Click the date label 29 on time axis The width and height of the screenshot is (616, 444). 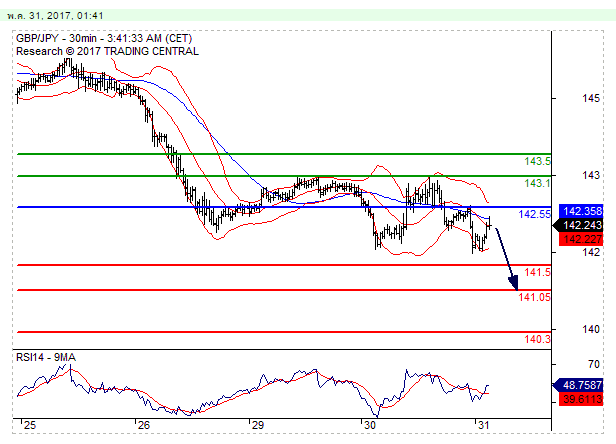pos(257,425)
